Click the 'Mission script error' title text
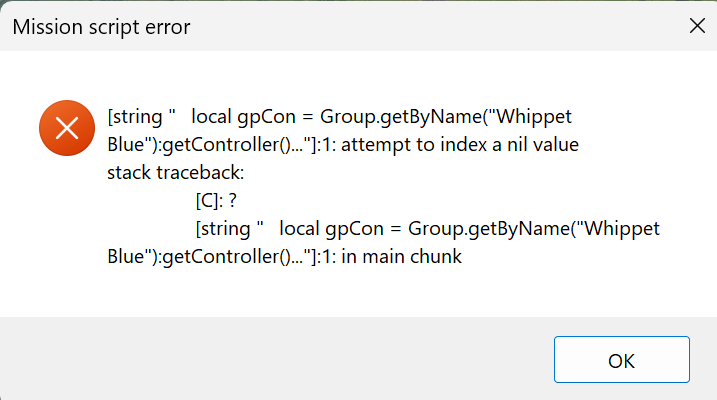The image size is (717, 400). point(101,27)
